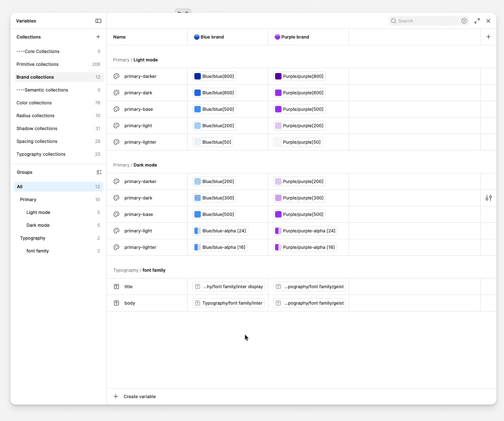Click the Blue brand column header

coord(228,37)
